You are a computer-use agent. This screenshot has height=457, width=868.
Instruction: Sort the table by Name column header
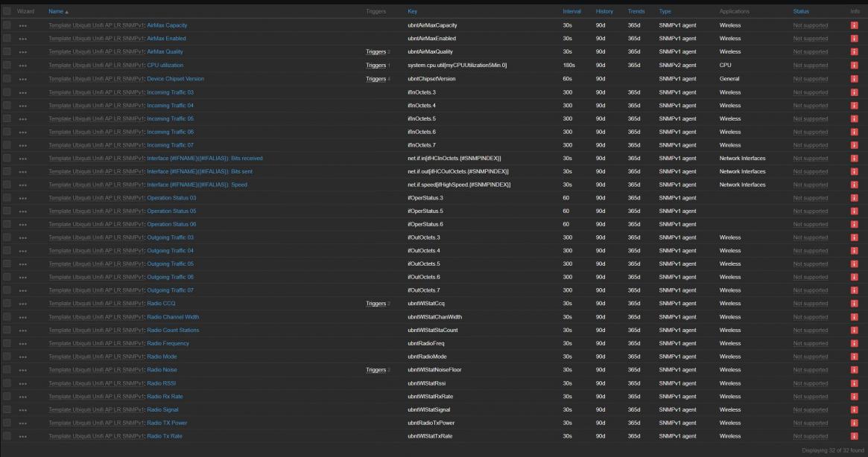[x=57, y=11]
